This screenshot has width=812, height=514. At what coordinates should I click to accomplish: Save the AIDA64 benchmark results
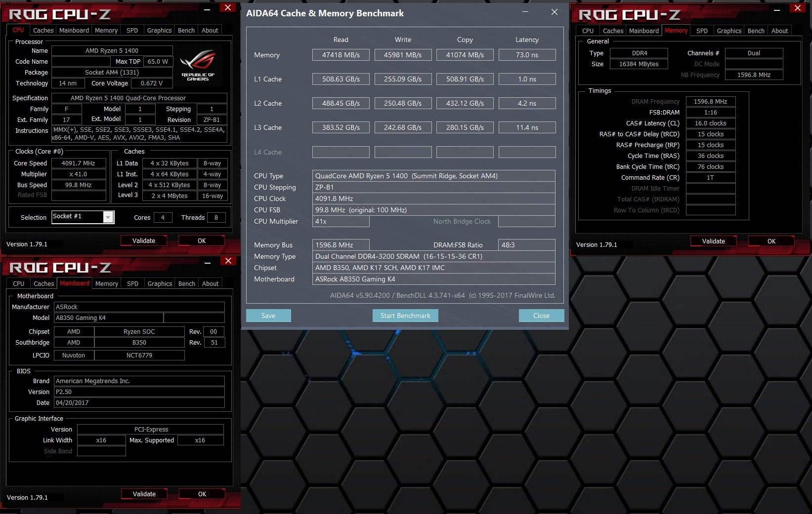tap(268, 316)
